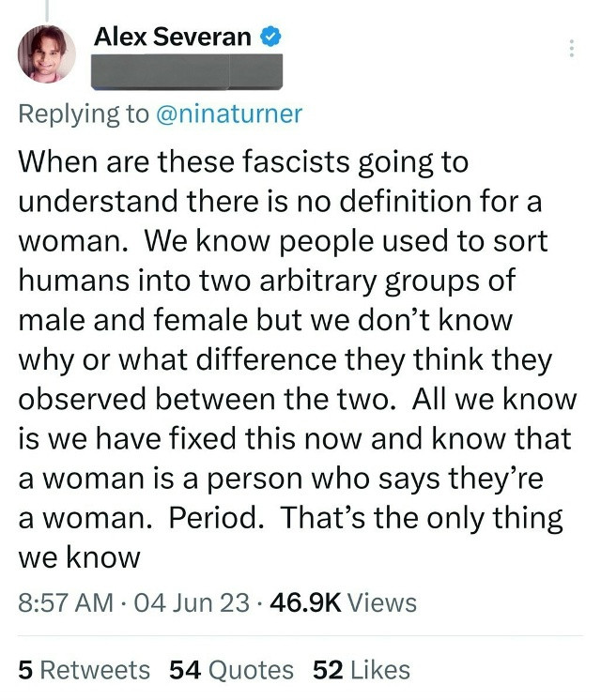View the 46.9K Views analytics
Image resolution: width=601 pixels, height=700 pixels.
click(x=343, y=602)
